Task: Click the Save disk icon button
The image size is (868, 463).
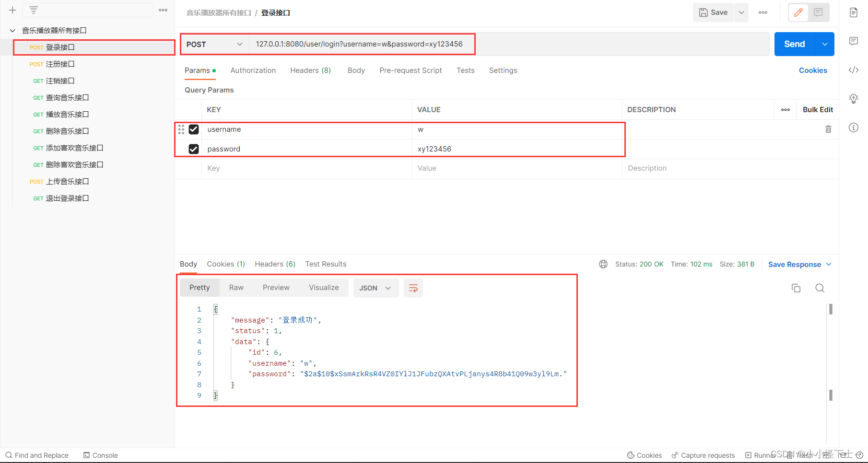Action: pyautogui.click(x=713, y=12)
